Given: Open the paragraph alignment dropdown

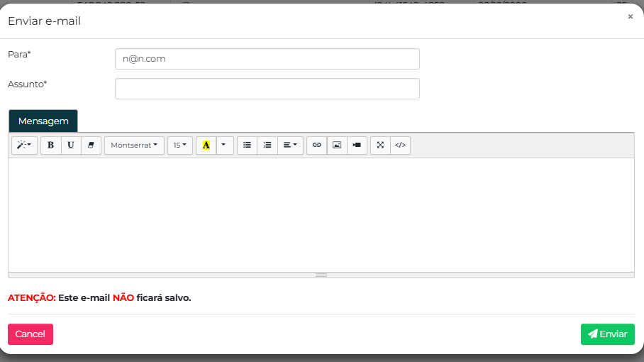Looking at the screenshot, I should 290,145.
